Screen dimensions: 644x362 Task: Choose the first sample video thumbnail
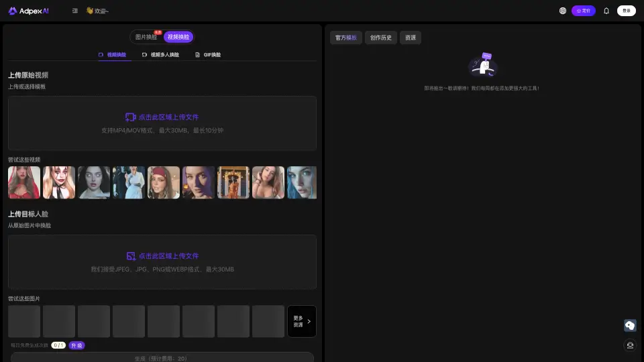click(x=24, y=182)
